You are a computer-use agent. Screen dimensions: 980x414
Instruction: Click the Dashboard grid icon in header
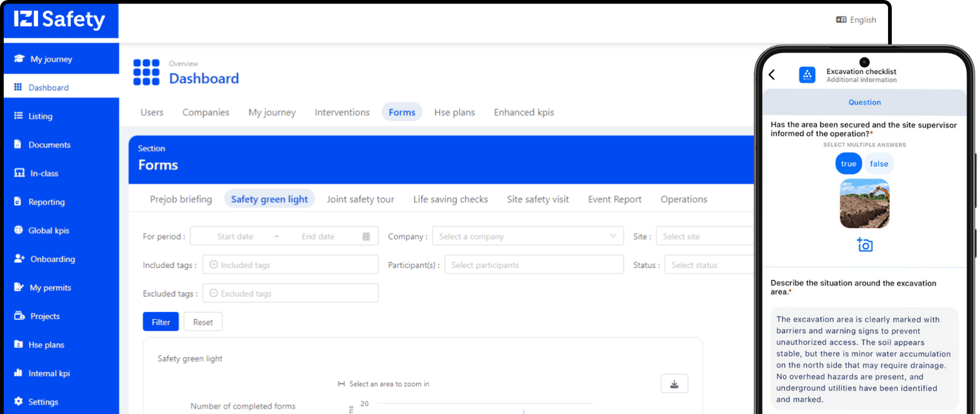146,72
